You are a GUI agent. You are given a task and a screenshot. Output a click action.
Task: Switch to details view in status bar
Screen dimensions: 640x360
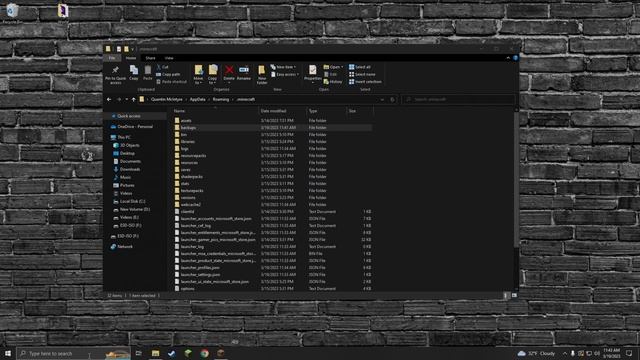506,296
